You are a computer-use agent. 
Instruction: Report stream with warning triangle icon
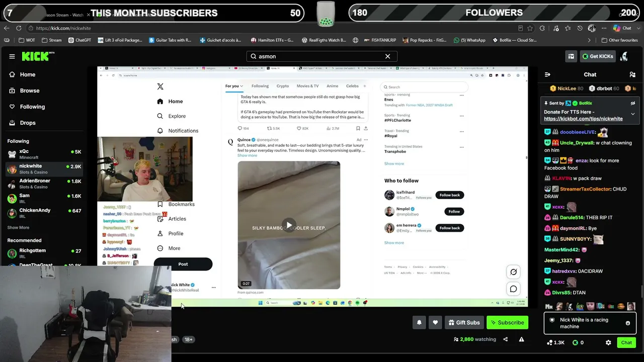[522, 339]
